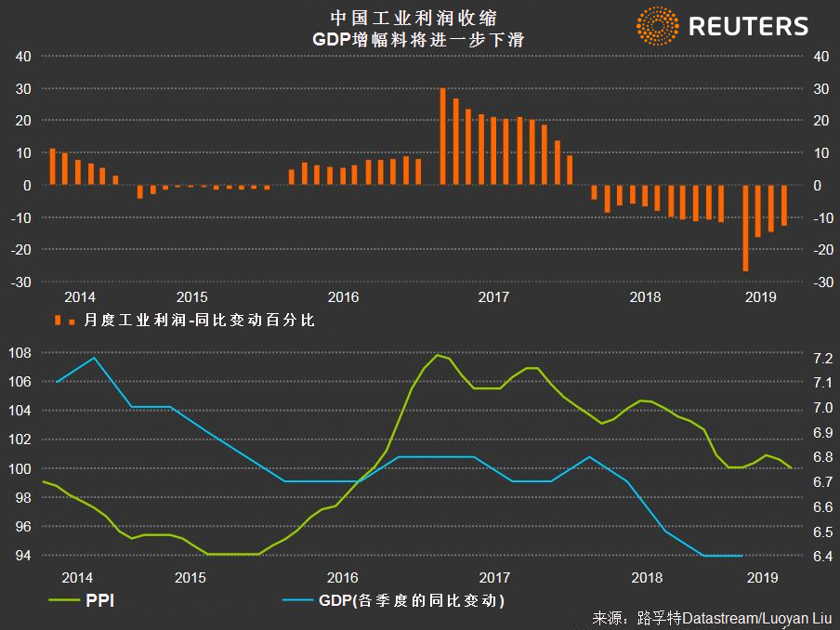Click the 2017 label under the bar chart
Screen dimensions: 840x630
tap(493, 296)
